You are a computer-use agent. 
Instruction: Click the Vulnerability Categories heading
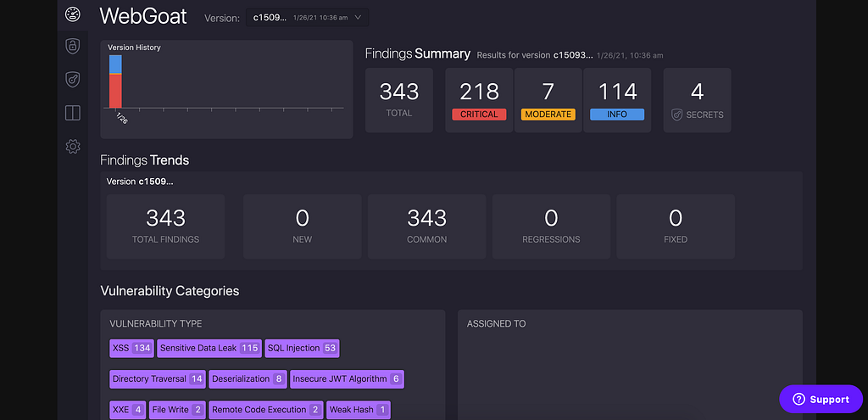(170, 291)
